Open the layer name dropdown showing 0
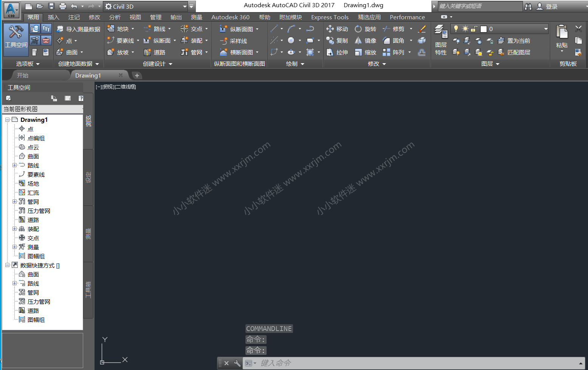 pyautogui.click(x=546, y=29)
